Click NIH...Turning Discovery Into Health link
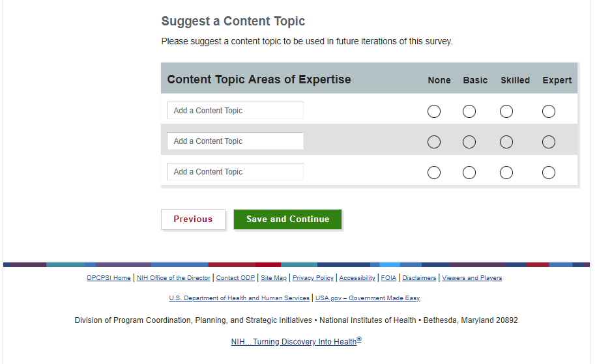597x364 pixels. tap(296, 342)
